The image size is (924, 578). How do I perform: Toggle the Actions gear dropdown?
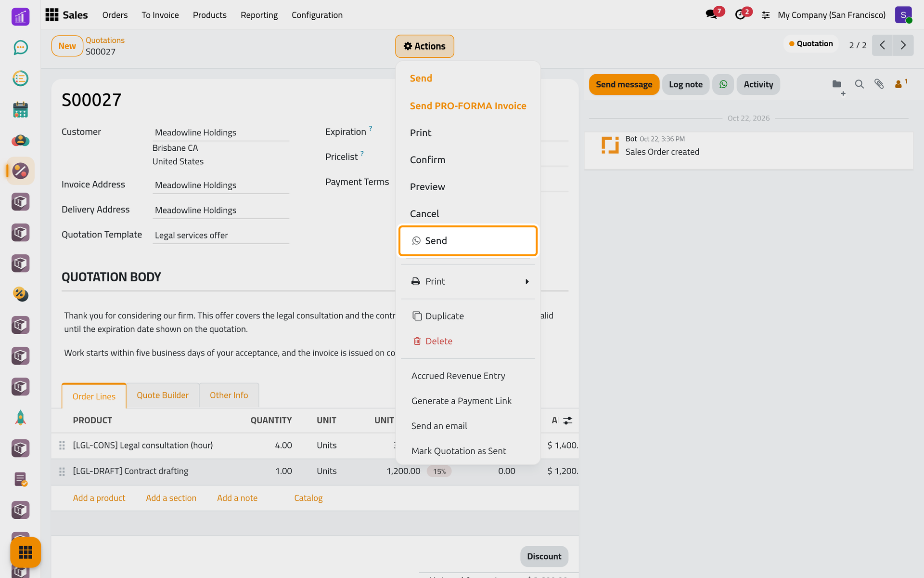[424, 46]
